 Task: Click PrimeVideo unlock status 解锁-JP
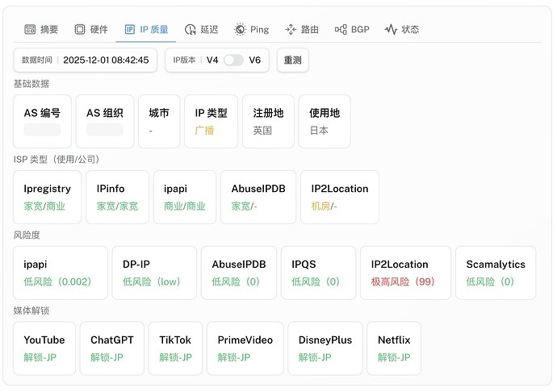pos(234,357)
